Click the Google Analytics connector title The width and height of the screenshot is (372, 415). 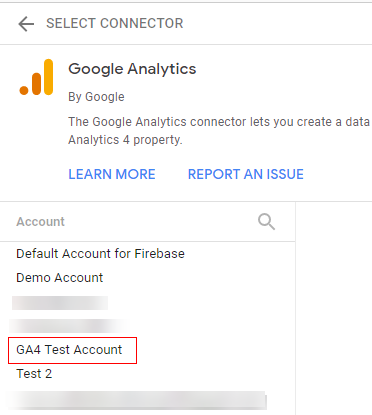click(x=132, y=69)
